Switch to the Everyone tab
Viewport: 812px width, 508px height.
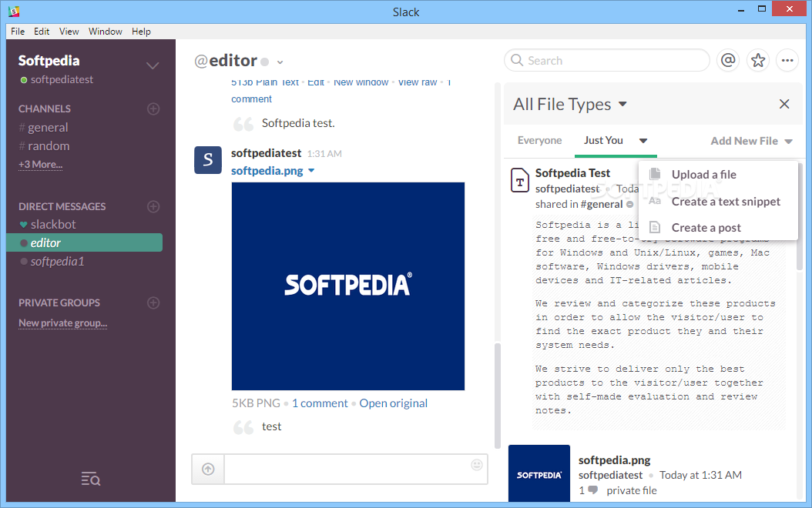539,140
